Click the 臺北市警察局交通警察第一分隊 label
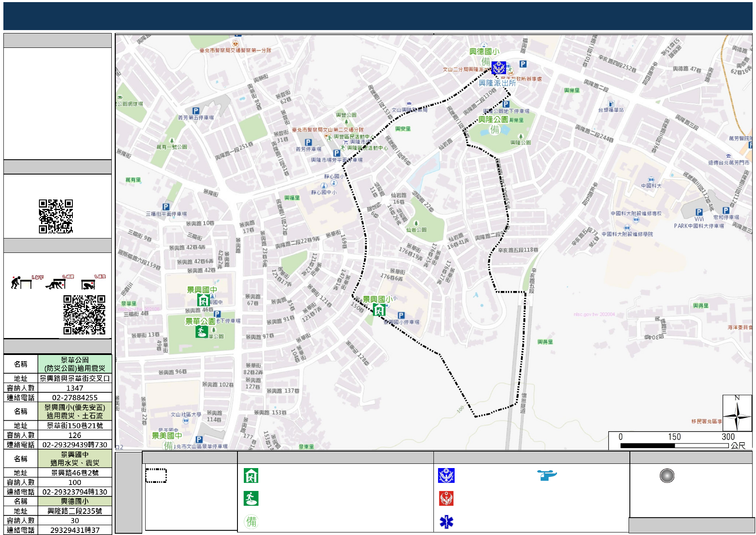 pos(235,50)
